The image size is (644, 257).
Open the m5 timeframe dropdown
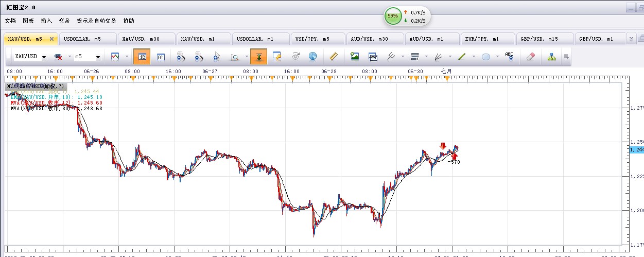97,57
